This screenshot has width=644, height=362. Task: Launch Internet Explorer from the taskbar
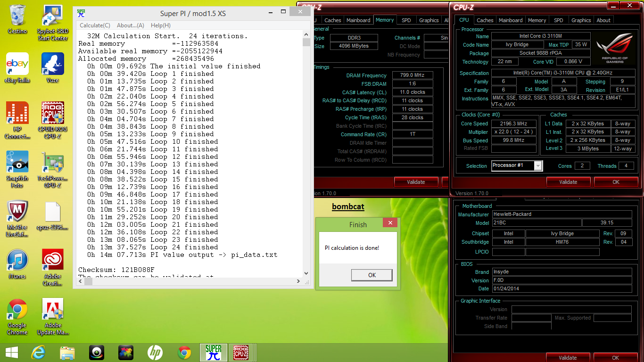coord(38,352)
